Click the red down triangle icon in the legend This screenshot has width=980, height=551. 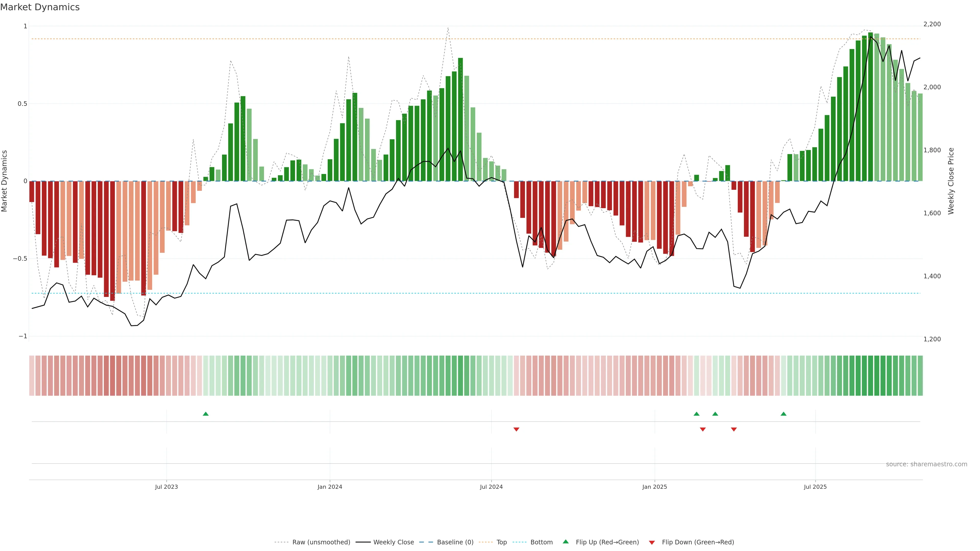(x=652, y=543)
